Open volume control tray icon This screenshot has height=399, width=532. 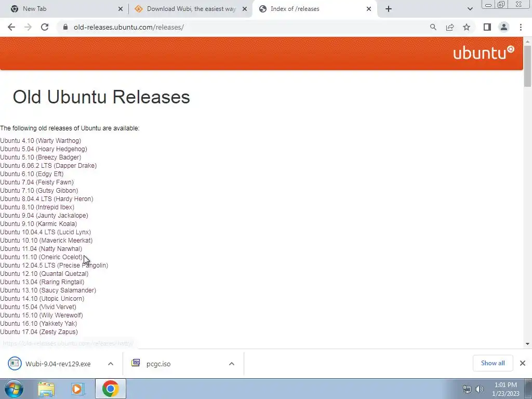[480, 389]
